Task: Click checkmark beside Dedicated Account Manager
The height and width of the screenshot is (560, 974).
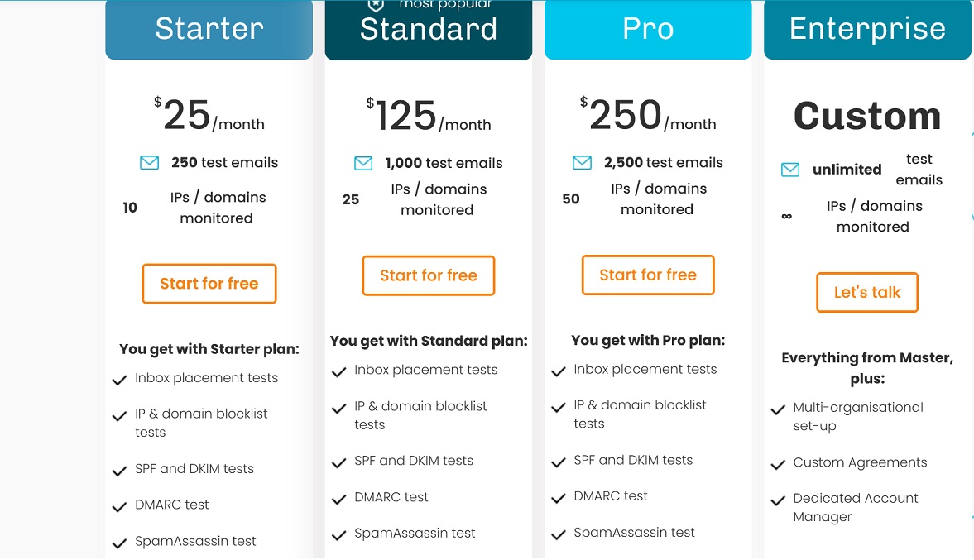Action: 778,500
